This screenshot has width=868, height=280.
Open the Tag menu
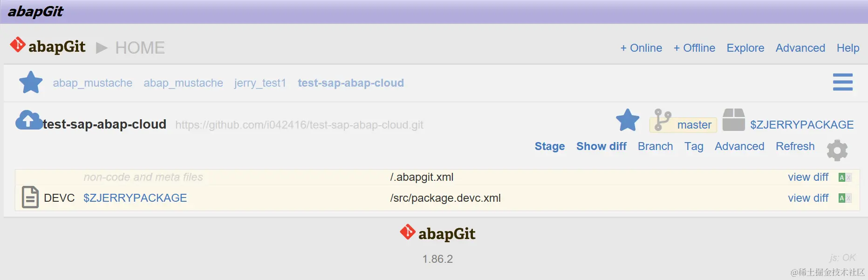pos(694,146)
